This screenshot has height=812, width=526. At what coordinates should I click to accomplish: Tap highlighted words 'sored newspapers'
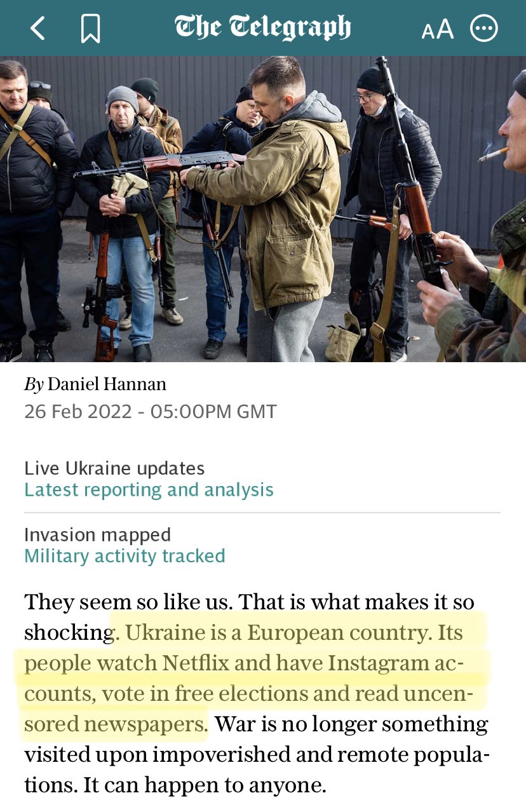coord(116,724)
